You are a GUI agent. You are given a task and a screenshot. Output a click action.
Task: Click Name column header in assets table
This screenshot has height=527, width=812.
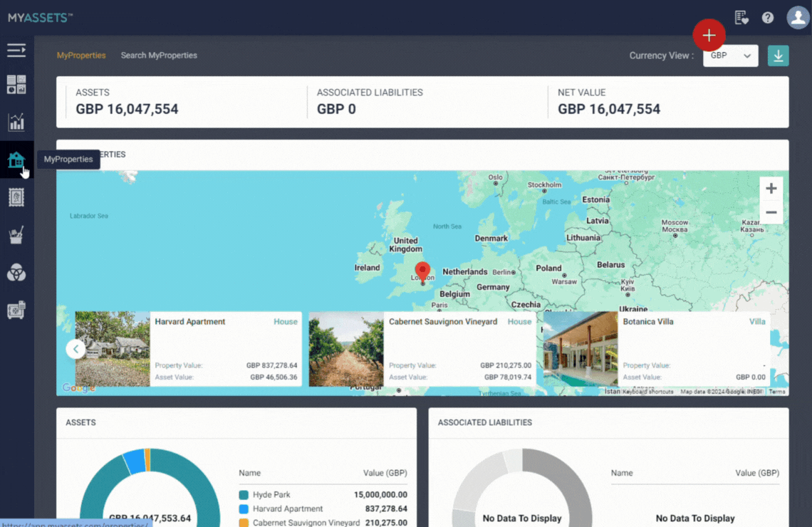click(249, 473)
